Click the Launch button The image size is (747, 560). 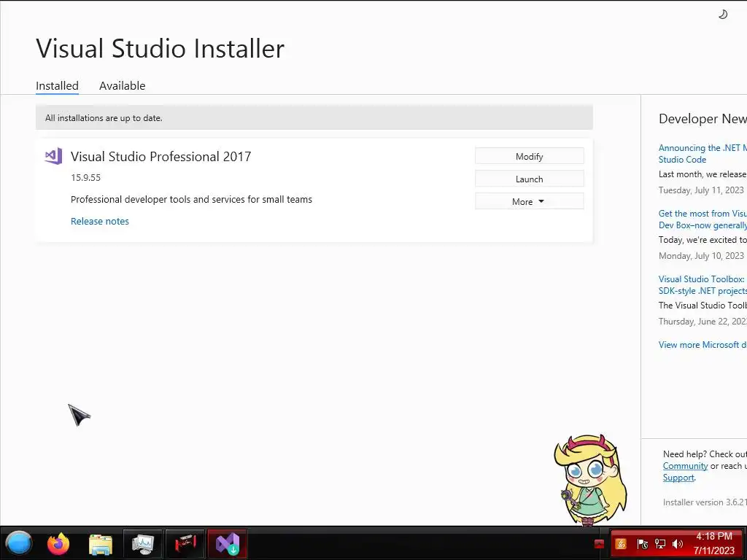click(x=530, y=179)
